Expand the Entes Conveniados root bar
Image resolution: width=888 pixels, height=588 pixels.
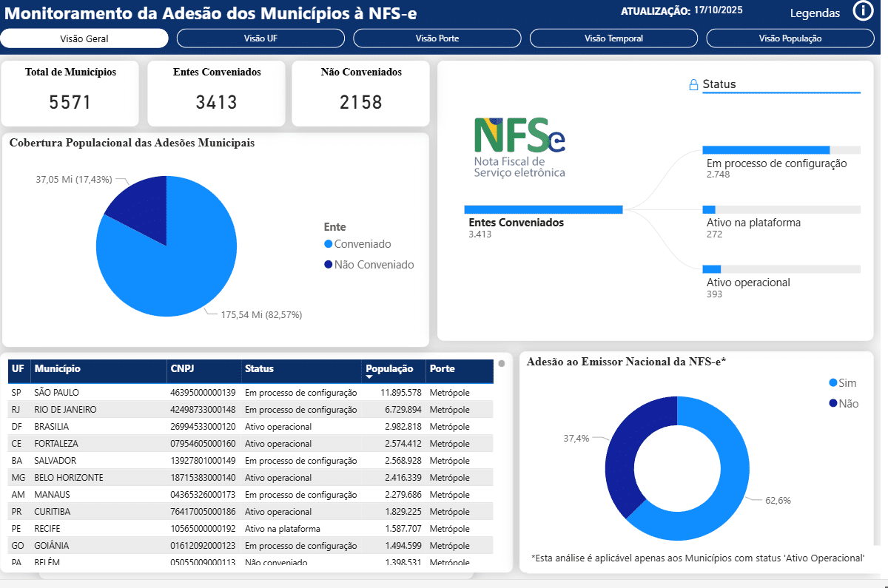(x=543, y=209)
